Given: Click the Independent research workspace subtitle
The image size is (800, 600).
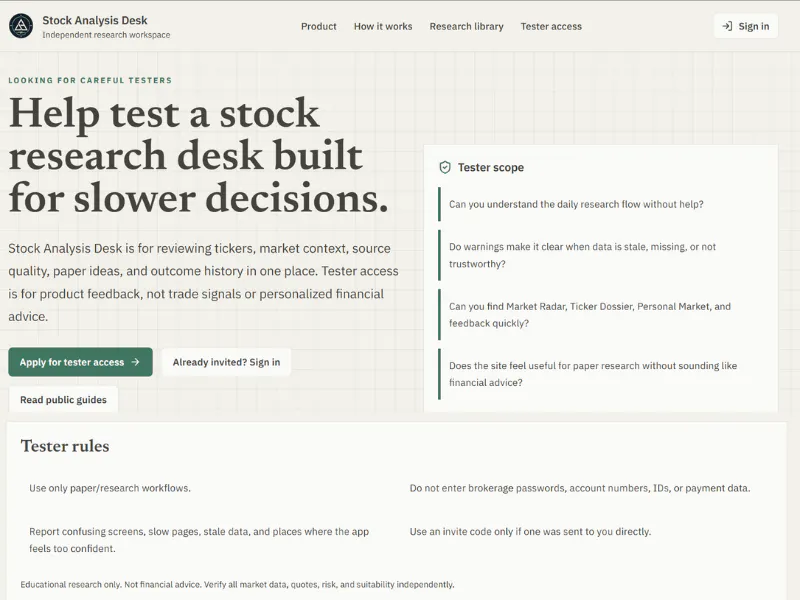Looking at the screenshot, I should tap(106, 35).
